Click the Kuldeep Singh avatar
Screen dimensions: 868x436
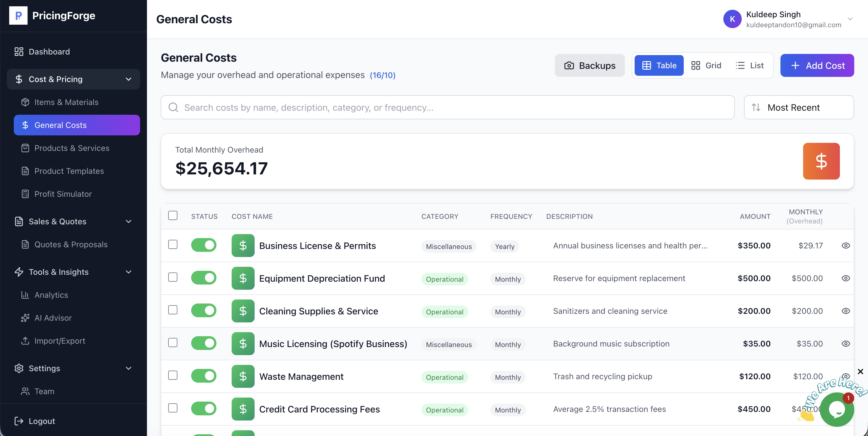click(x=732, y=19)
